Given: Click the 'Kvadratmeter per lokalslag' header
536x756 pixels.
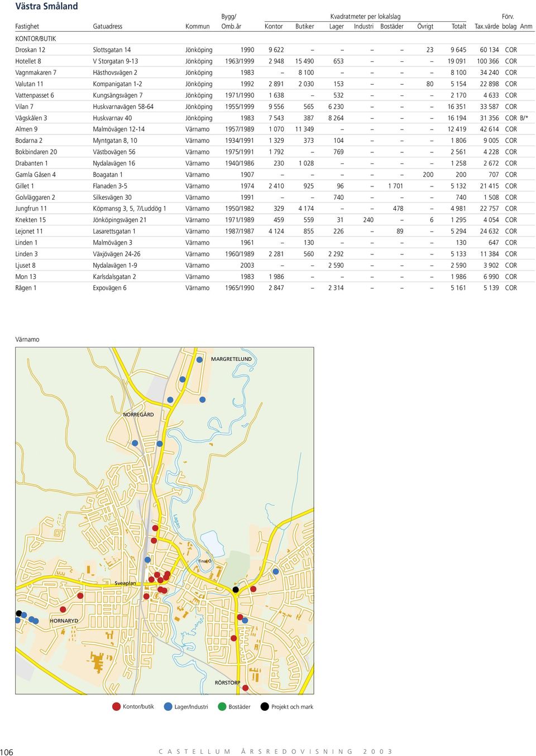Looking at the screenshot, I should [x=365, y=17].
